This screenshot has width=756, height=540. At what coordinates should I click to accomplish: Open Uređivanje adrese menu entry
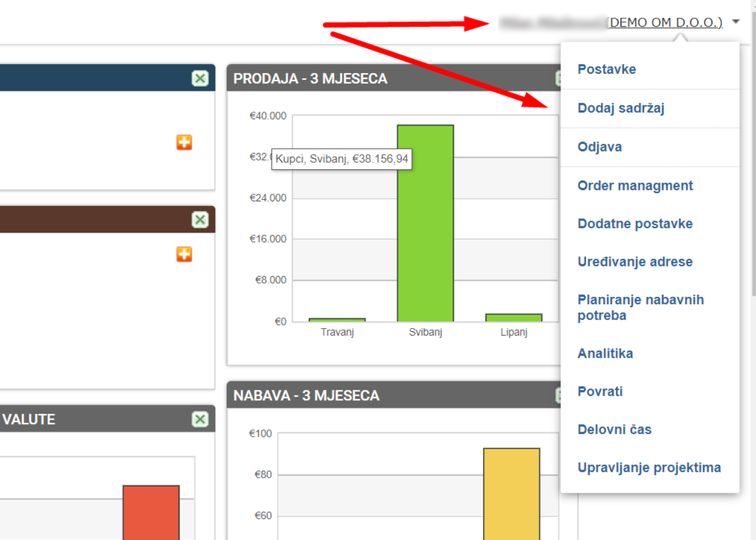(635, 262)
